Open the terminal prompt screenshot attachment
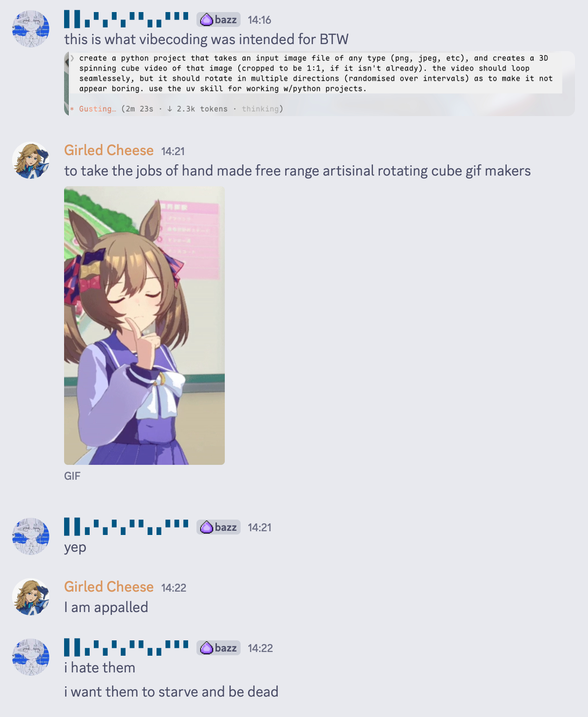 tap(320, 84)
